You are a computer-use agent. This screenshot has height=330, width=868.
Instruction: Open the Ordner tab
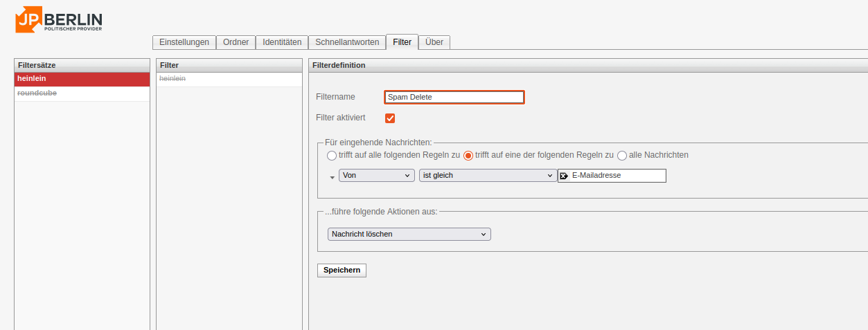tap(236, 42)
